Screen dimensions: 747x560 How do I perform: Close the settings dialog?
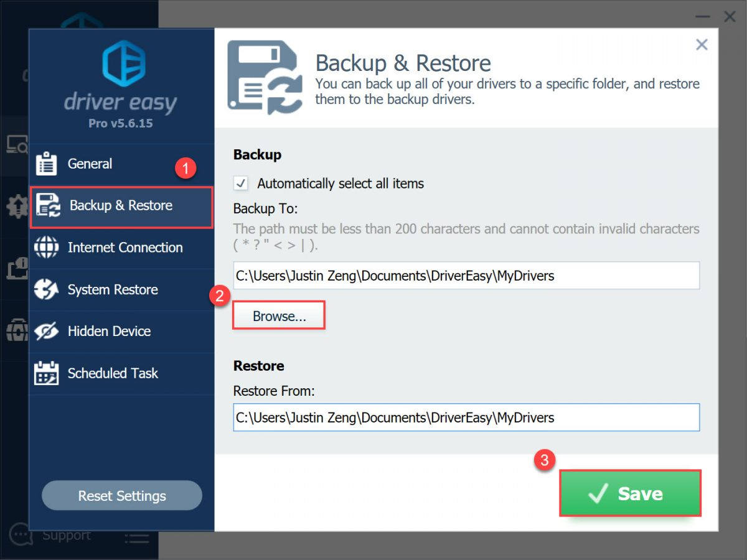click(x=702, y=45)
